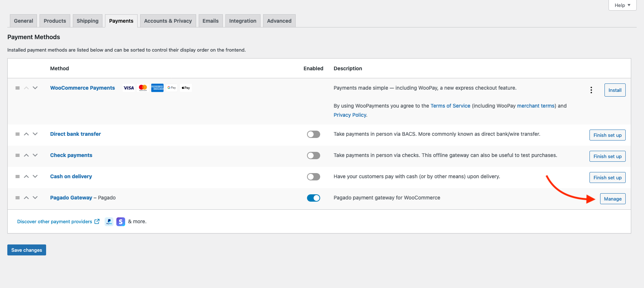This screenshot has height=288, width=644.
Task: Open the Help dropdown
Action: click(622, 5)
